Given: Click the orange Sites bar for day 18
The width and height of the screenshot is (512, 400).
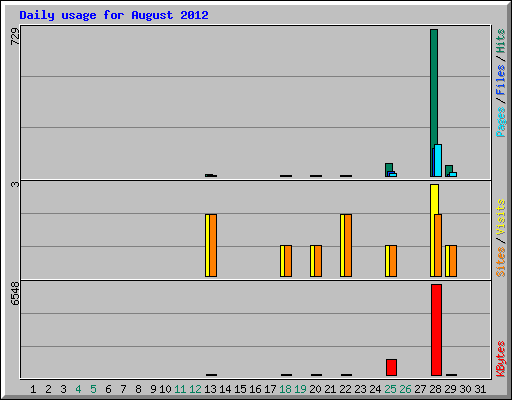Looking at the screenshot, I should [288, 261].
